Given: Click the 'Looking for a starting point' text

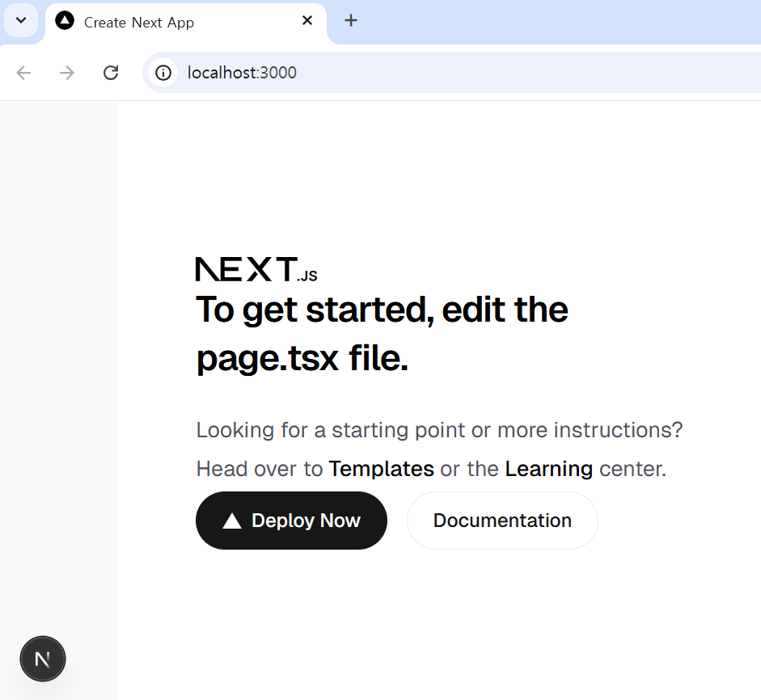Looking at the screenshot, I should click(x=439, y=429).
